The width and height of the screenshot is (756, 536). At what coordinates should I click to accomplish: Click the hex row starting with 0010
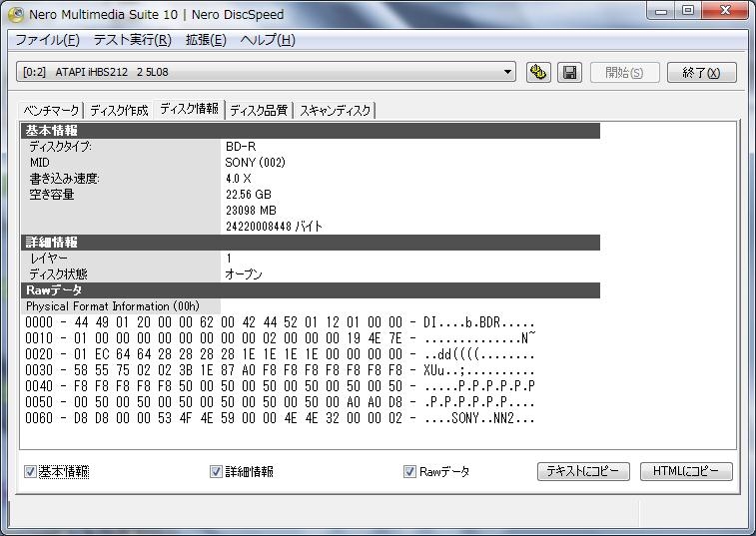pos(280,338)
